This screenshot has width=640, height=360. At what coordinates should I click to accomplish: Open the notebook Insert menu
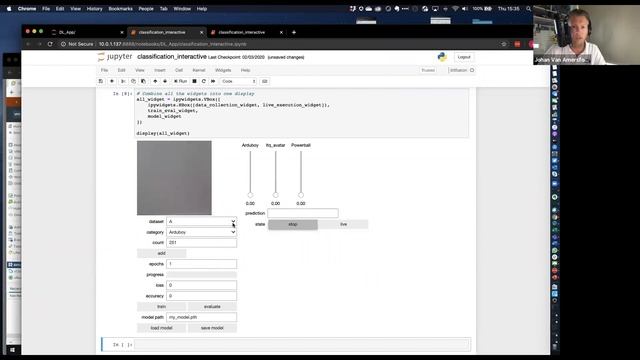pyautogui.click(x=160, y=70)
